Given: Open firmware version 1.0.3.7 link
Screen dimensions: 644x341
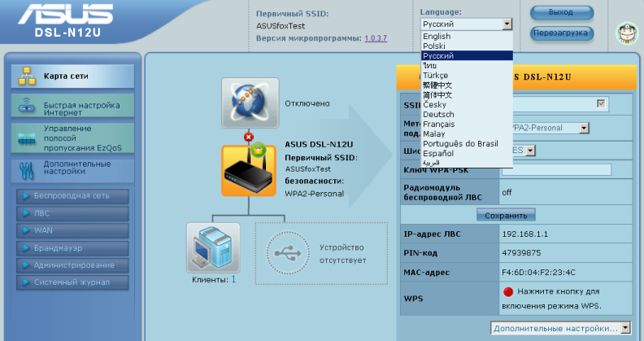Looking at the screenshot, I should pos(376,38).
